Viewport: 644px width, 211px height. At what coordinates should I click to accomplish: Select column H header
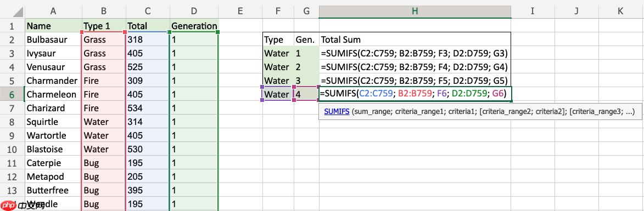point(415,12)
